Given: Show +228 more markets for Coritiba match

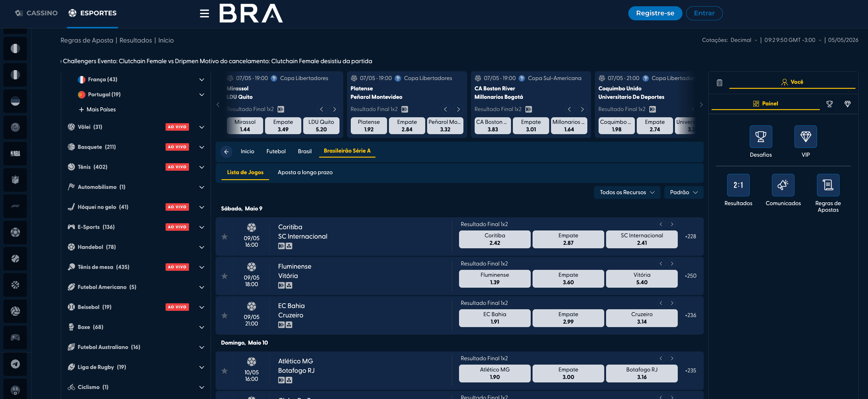Looking at the screenshot, I should (690, 236).
